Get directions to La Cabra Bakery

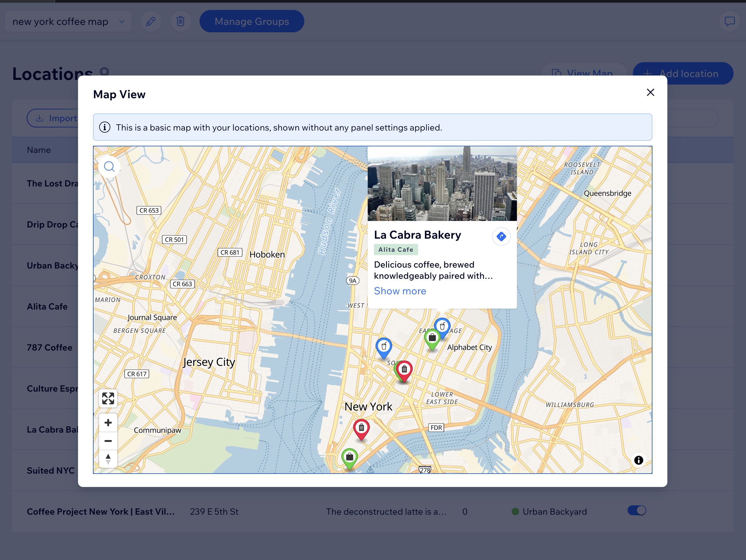click(501, 236)
